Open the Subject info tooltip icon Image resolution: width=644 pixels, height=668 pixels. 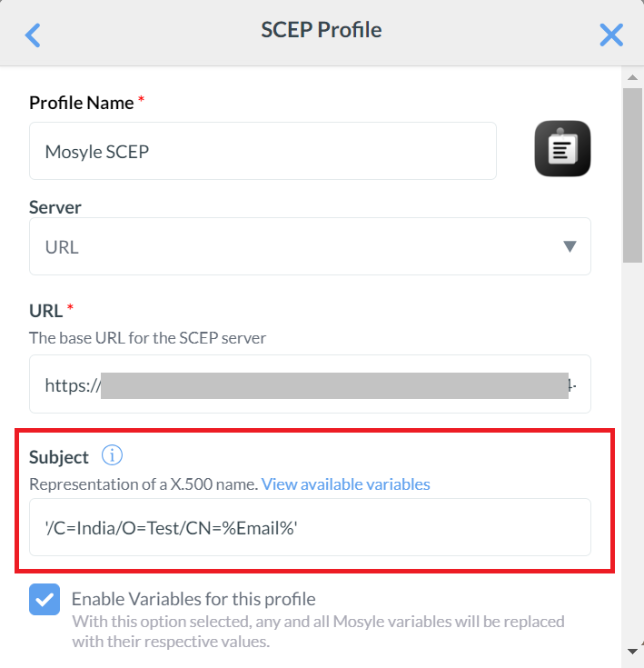(112, 455)
